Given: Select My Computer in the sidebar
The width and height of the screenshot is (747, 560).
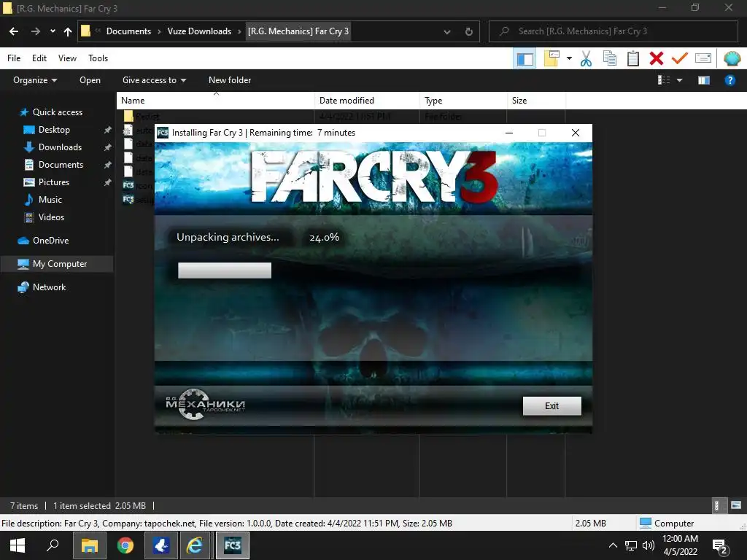Looking at the screenshot, I should 57,264.
